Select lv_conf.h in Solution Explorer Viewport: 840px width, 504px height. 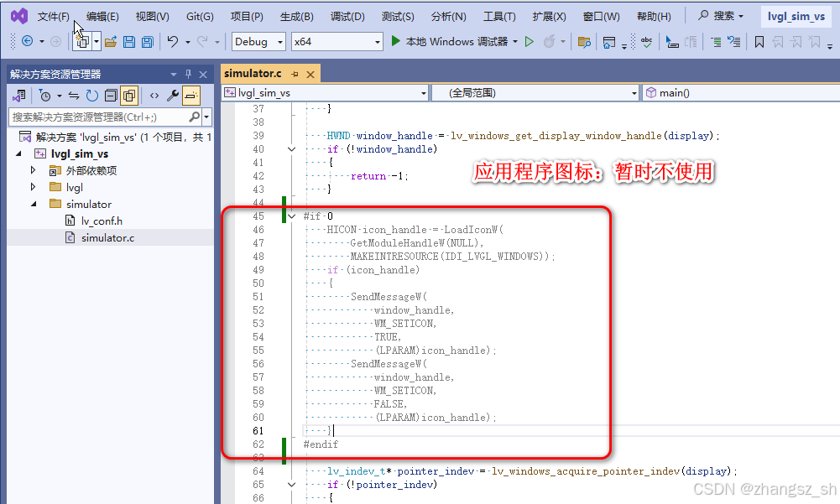coord(102,221)
